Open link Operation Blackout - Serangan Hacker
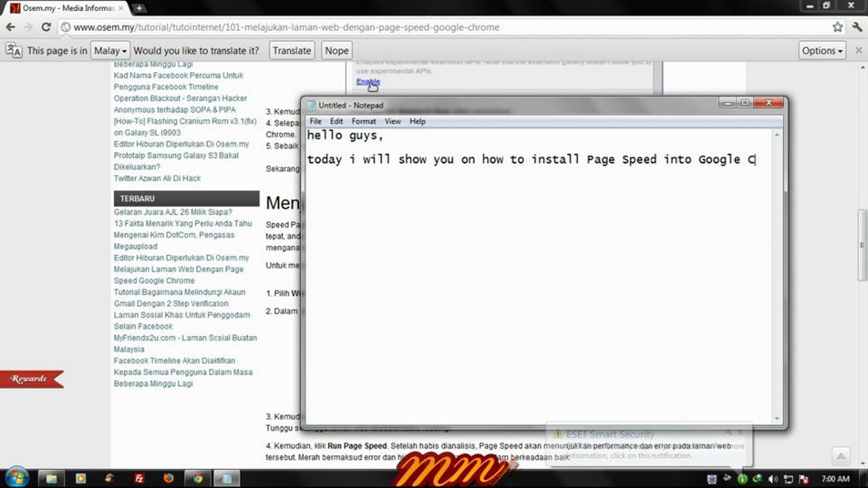This screenshot has width=868, height=488. tap(180, 98)
